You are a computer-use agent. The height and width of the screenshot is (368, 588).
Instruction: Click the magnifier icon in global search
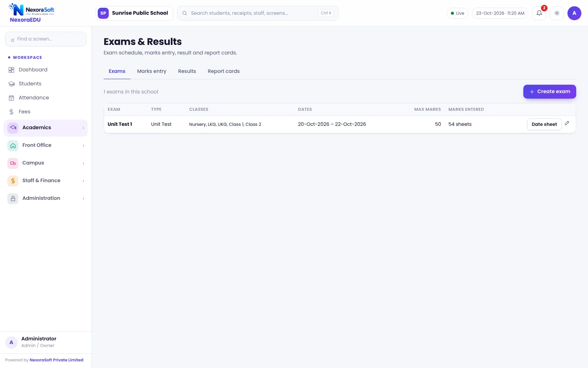[185, 13]
